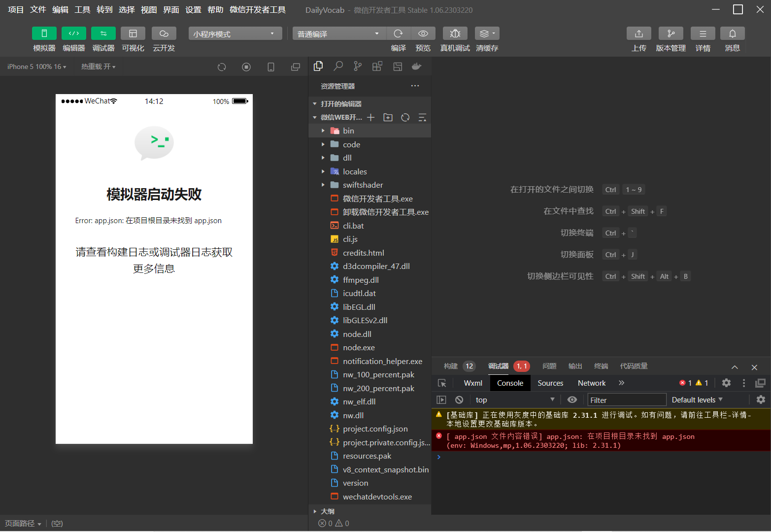The height and width of the screenshot is (532, 771).
Task: Start real device debugging (真机调试)
Action: (x=455, y=33)
